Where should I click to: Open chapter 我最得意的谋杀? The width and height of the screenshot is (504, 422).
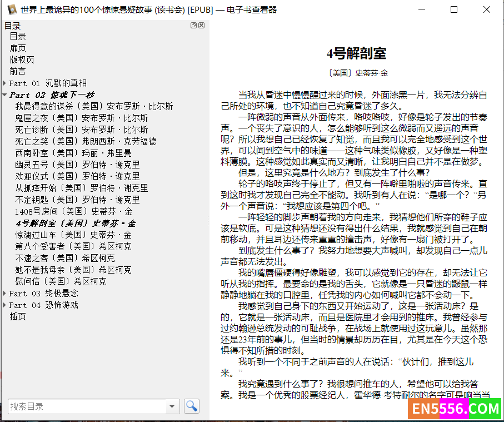(x=94, y=106)
